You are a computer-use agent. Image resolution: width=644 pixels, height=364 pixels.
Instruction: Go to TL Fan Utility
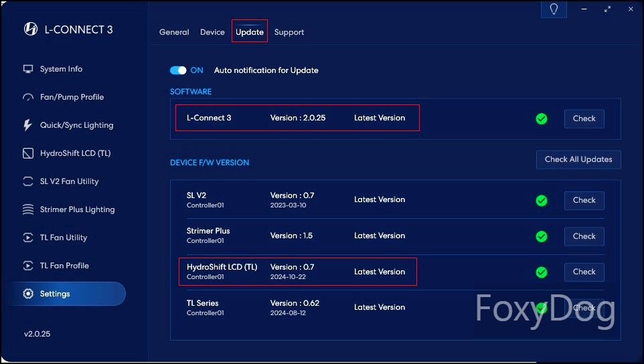tap(63, 238)
